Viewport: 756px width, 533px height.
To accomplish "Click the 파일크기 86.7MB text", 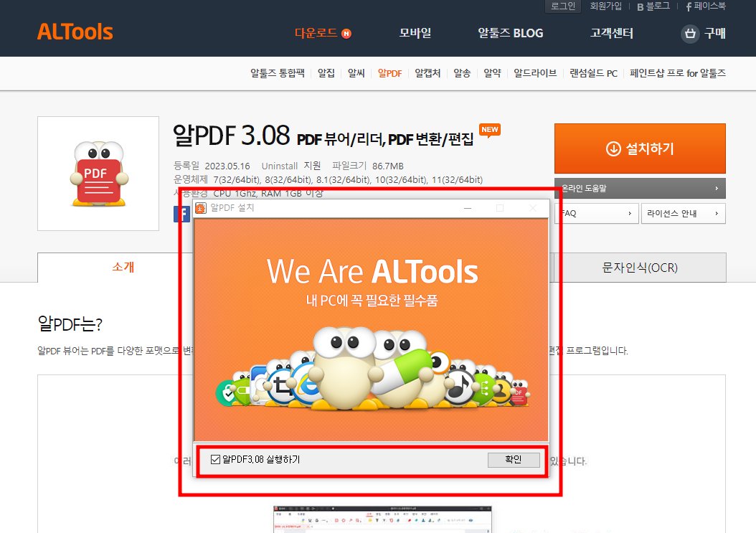I will coord(367,166).
